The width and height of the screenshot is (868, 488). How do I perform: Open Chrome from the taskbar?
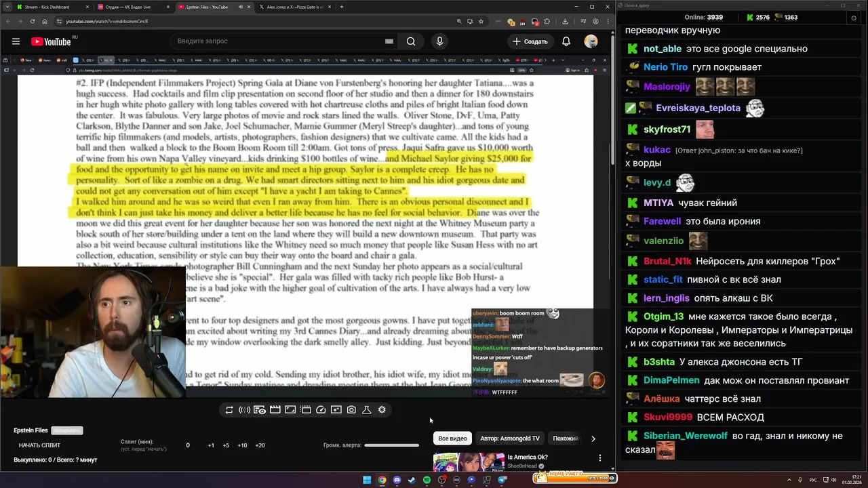tap(382, 480)
